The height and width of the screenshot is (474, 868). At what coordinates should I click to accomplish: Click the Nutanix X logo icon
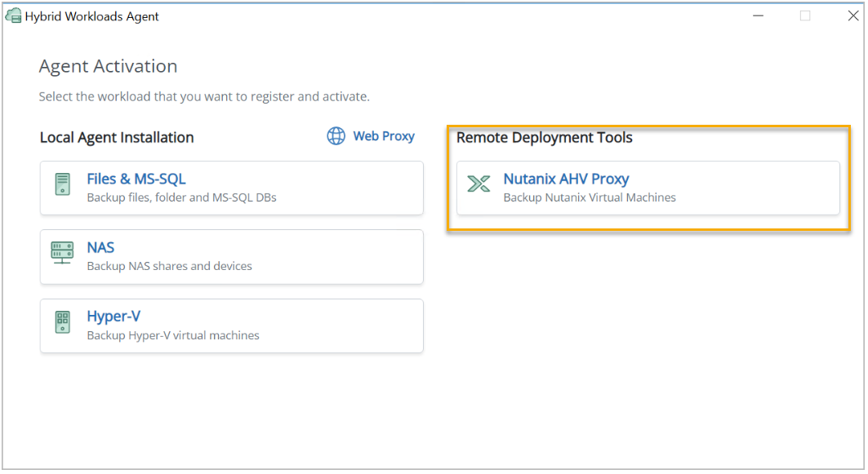click(x=479, y=184)
